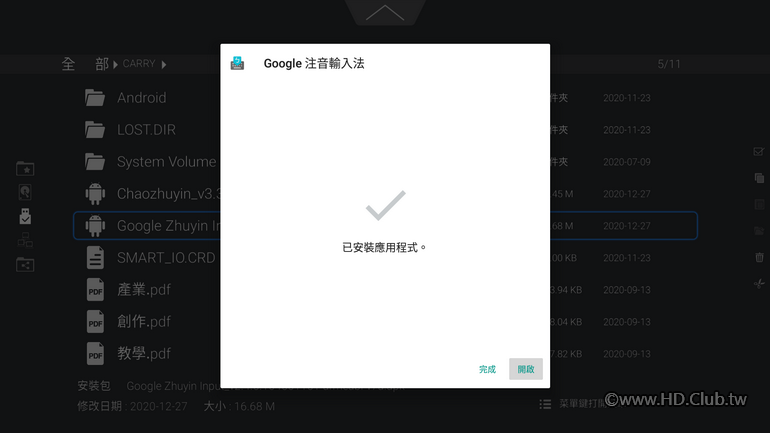Select the SMART_IO.CRD file
Image resolution: width=770 pixels, height=433 pixels.
[165, 258]
